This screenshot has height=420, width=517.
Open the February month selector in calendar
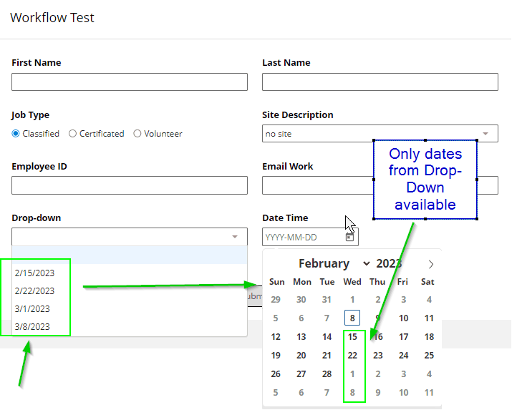point(334,264)
